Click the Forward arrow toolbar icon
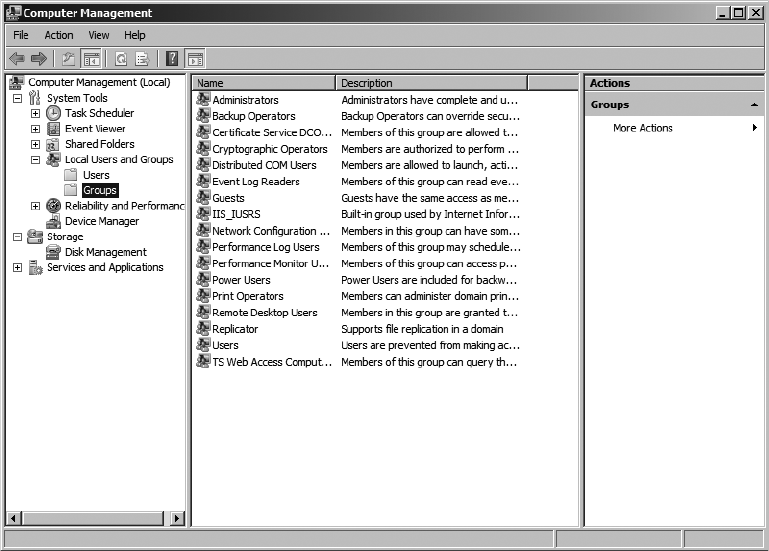This screenshot has width=769, height=551. tap(39, 59)
